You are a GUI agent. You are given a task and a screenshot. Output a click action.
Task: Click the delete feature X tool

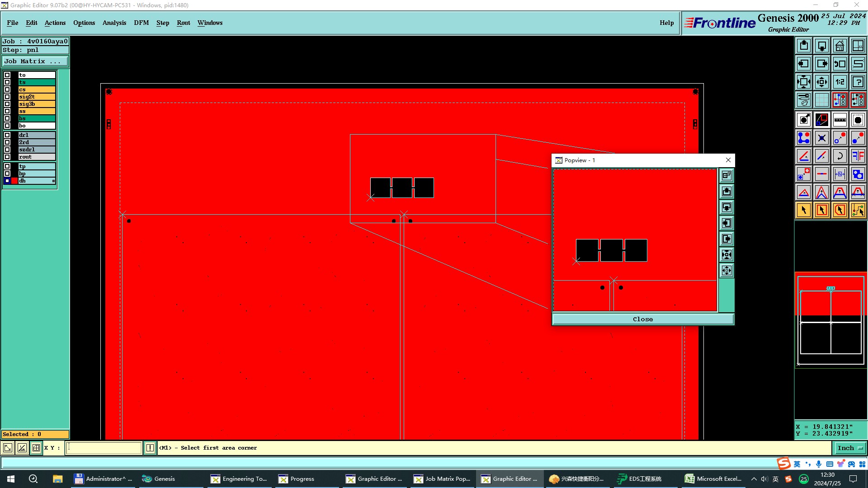[821, 138]
